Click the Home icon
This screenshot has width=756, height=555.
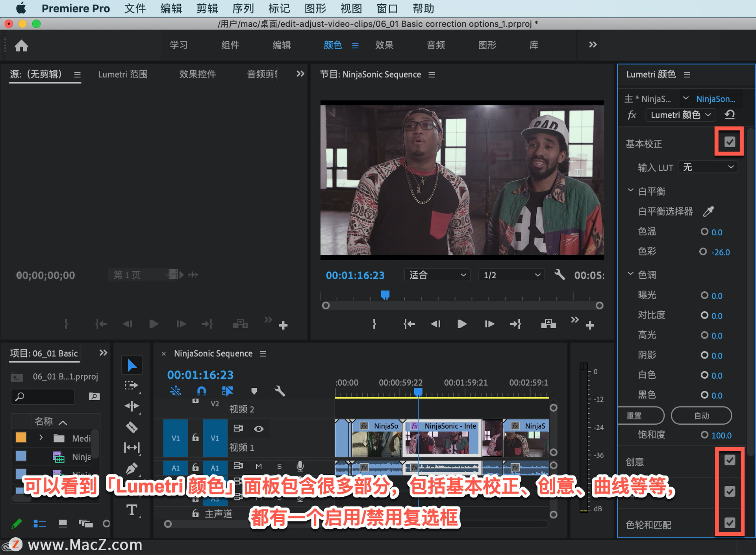tap(21, 46)
